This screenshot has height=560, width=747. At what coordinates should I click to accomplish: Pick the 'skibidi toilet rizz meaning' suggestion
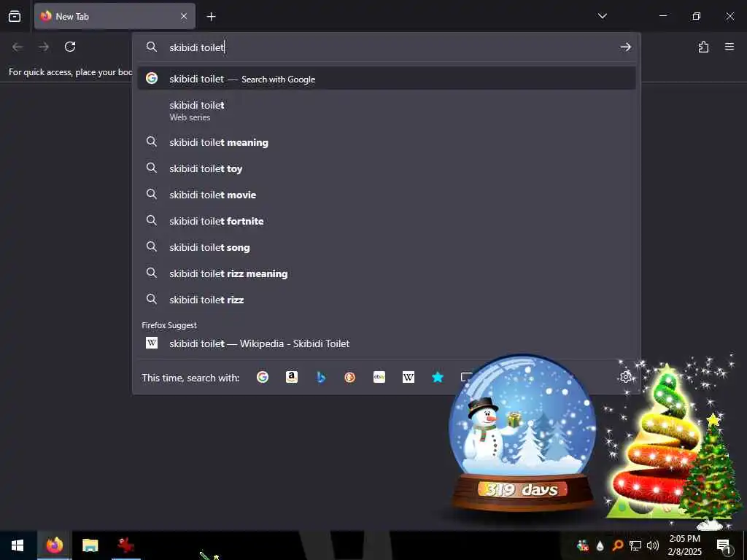[x=387, y=273]
